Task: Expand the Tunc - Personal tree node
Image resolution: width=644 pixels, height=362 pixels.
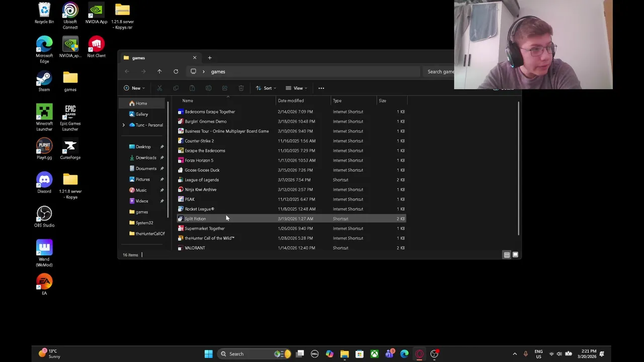Action: [123, 125]
